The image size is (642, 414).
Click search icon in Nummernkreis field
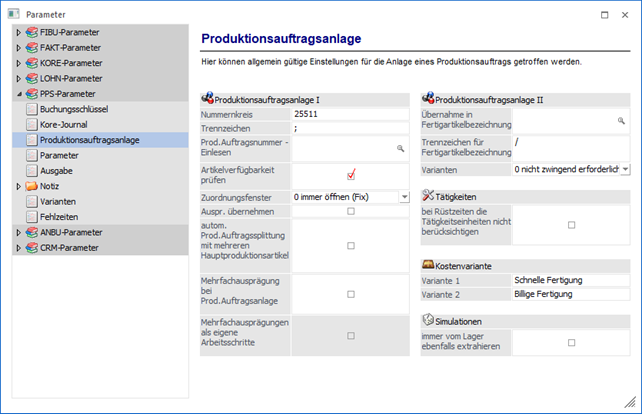pos(401,116)
